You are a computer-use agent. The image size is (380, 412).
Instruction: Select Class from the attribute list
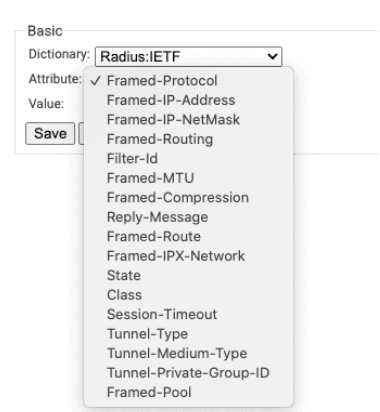pyautogui.click(x=189, y=295)
